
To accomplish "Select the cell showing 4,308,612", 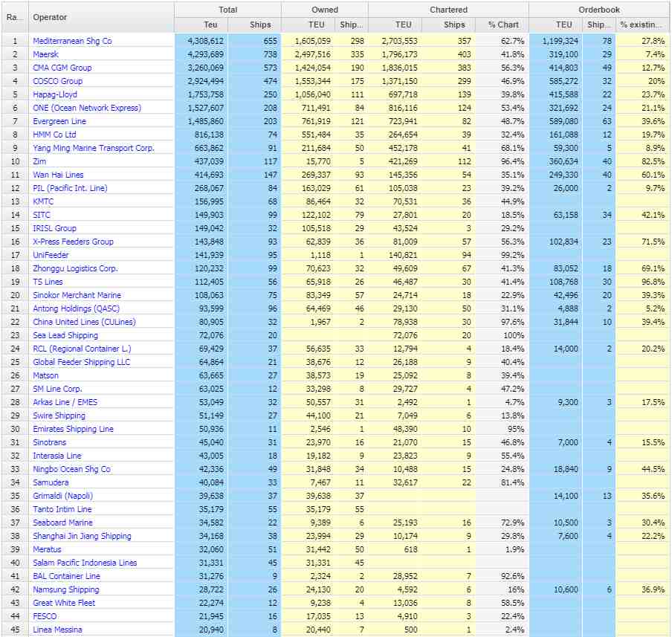I will tap(201, 41).
